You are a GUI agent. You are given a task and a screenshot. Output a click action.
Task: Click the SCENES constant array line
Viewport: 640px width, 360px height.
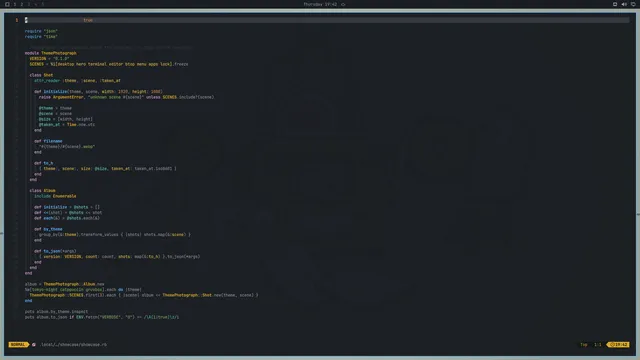point(109,64)
